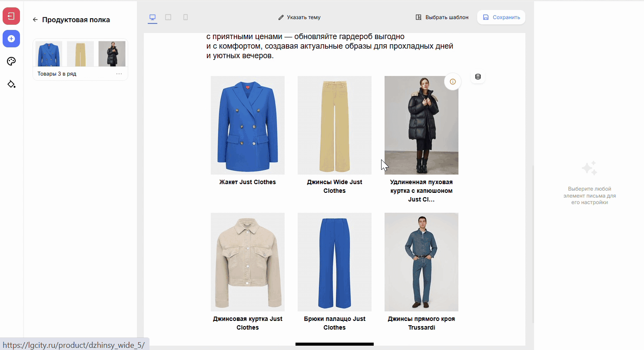Click title Удлиненная пуховая куртка с капюшоном

(x=422, y=191)
